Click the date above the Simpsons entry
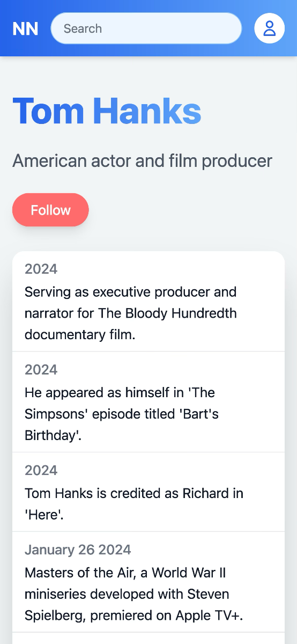 (41, 370)
